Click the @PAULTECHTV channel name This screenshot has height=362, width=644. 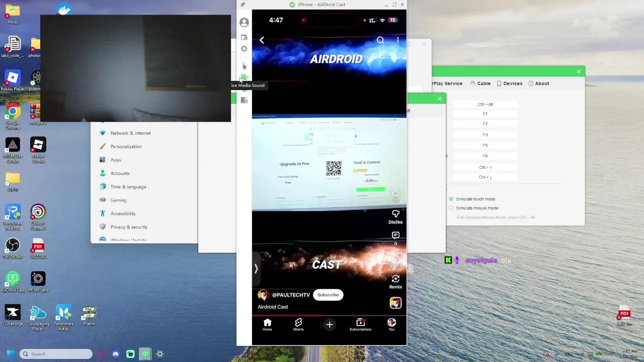(291, 295)
